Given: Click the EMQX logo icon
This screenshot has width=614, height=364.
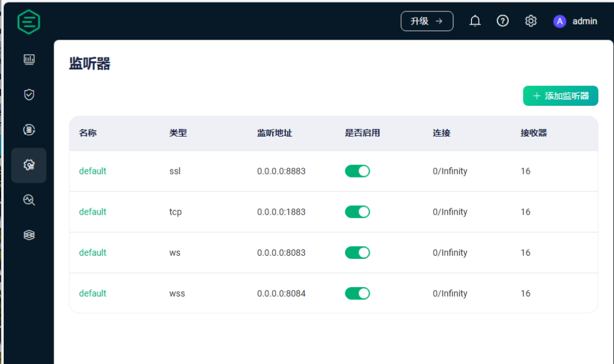Looking at the screenshot, I should coord(28,22).
